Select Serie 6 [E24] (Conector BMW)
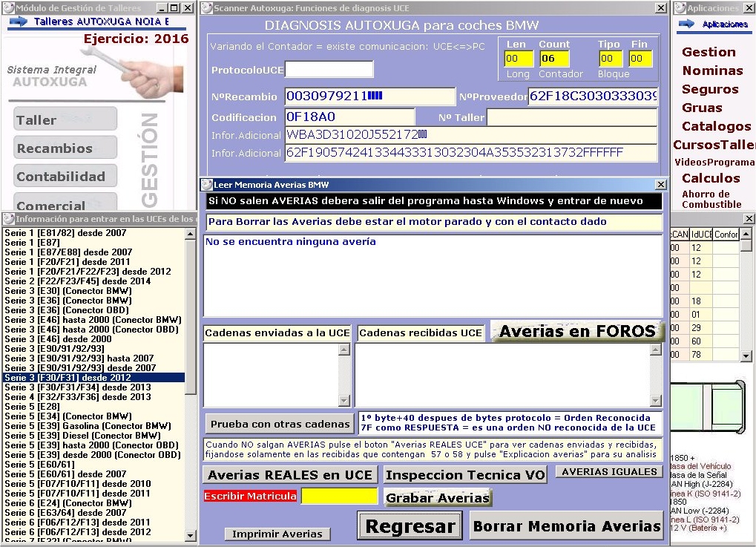This screenshot has width=756, height=547. [x=94, y=503]
